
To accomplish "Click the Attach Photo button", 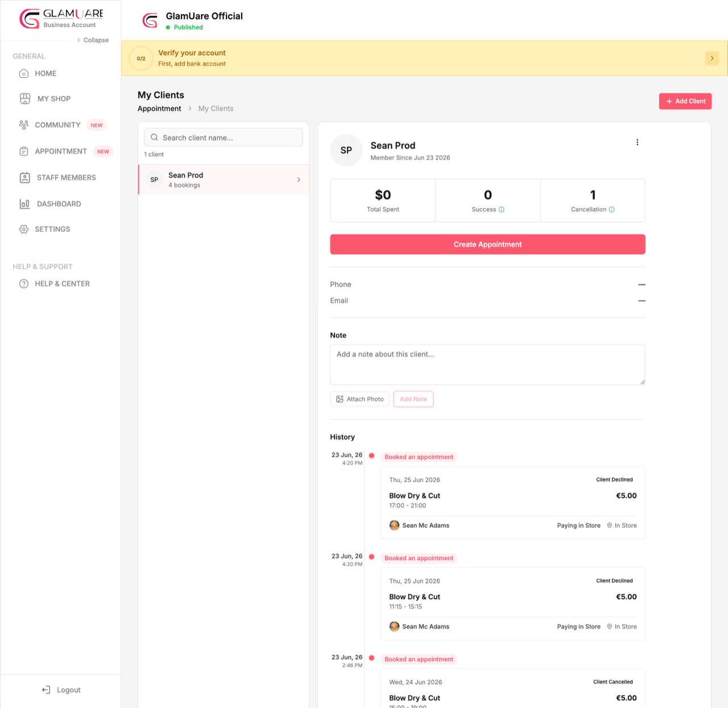I will (x=360, y=399).
